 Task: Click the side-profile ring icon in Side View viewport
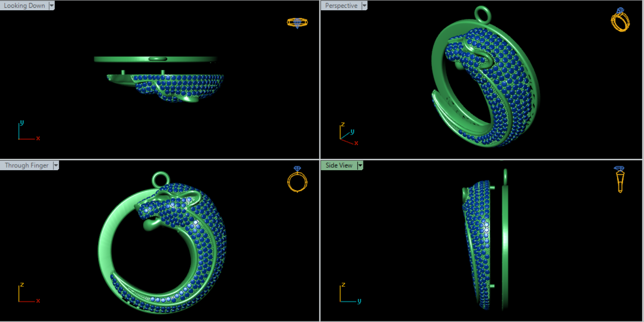(x=620, y=179)
